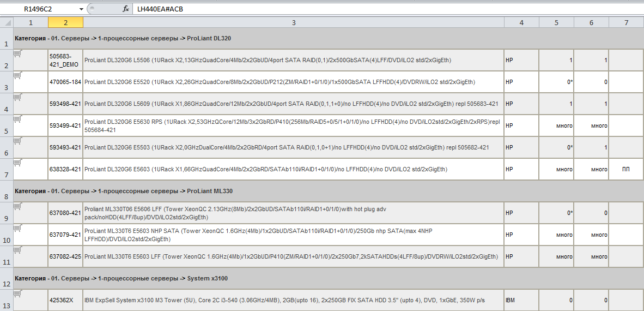Click cart icon for 425362X row

17,294
